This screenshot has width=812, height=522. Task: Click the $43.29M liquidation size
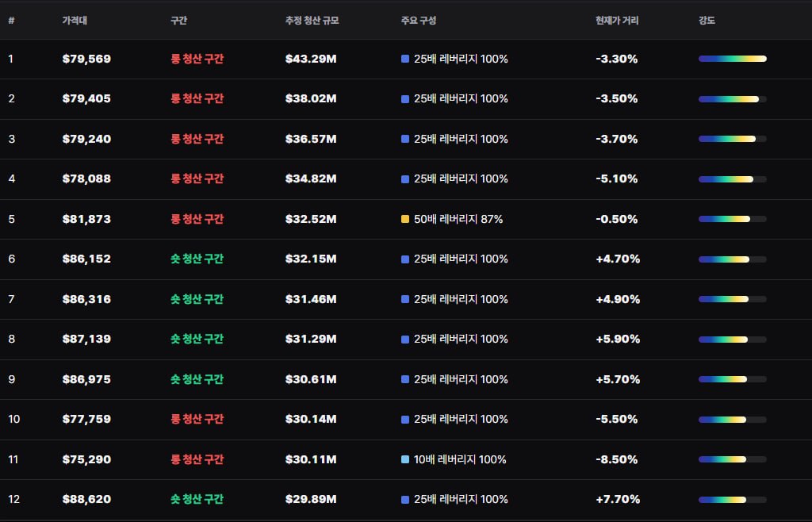(311, 59)
